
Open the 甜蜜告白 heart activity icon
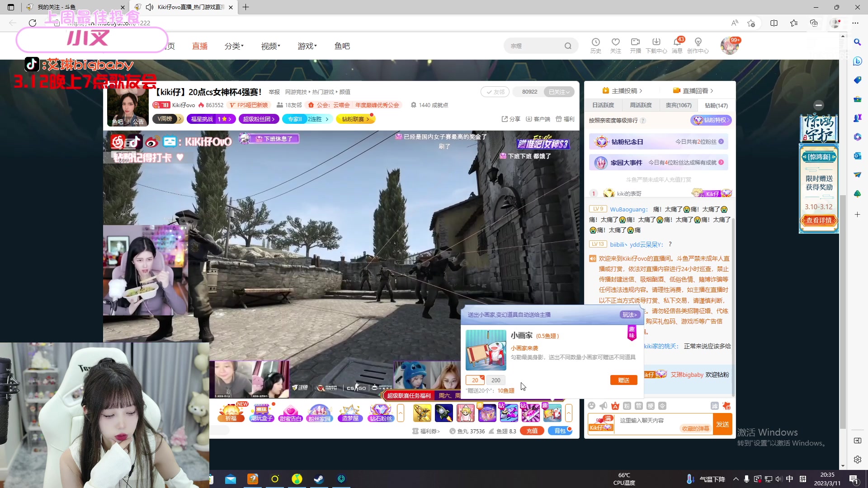(291, 413)
